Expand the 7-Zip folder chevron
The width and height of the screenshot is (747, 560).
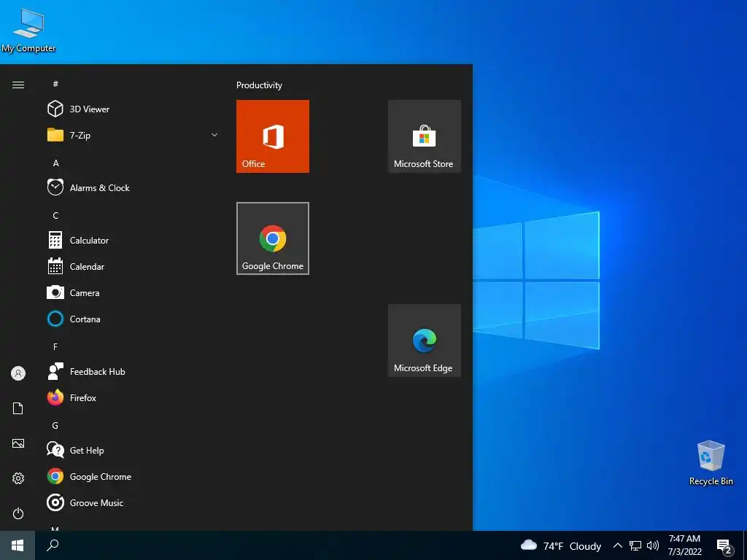214,135
